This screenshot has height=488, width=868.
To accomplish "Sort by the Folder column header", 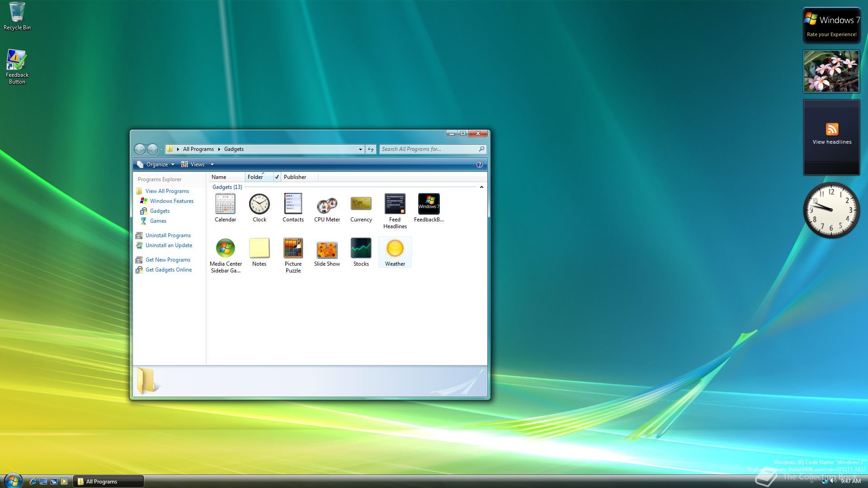I will click(x=259, y=177).
